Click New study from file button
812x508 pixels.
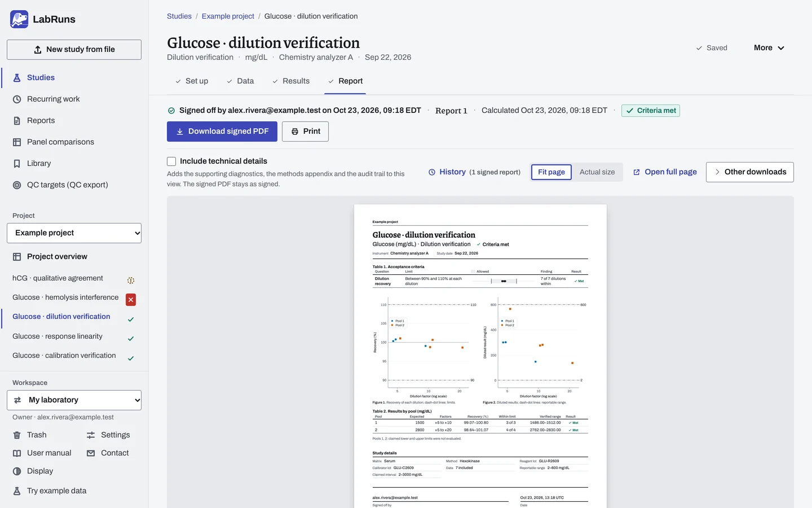click(x=74, y=50)
